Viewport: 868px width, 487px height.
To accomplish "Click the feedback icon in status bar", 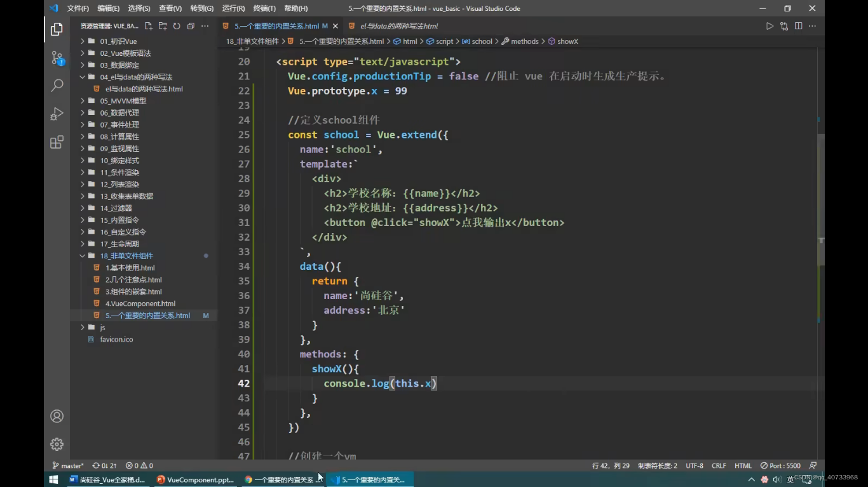I will point(813,465).
